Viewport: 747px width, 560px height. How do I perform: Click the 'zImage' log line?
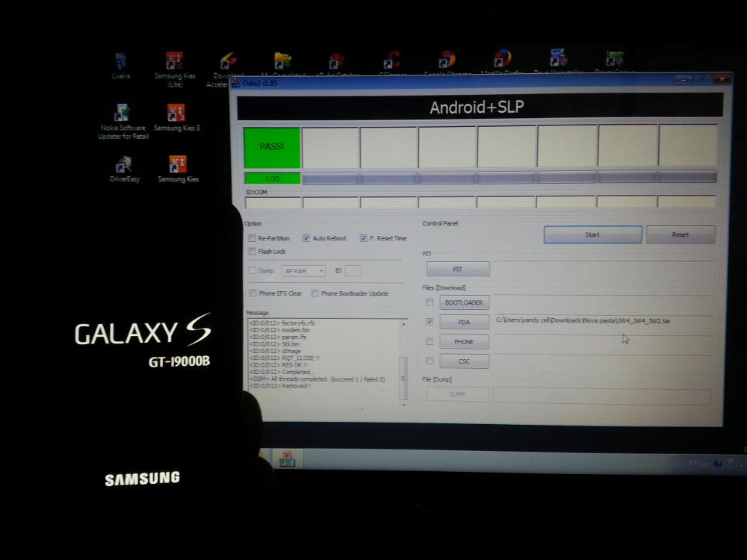point(276,351)
